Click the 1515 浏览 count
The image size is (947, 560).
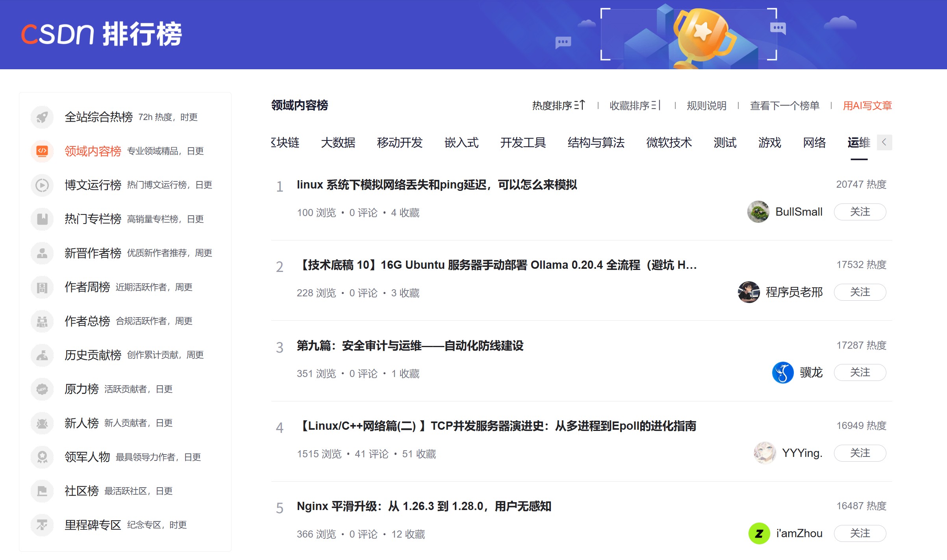coord(319,454)
